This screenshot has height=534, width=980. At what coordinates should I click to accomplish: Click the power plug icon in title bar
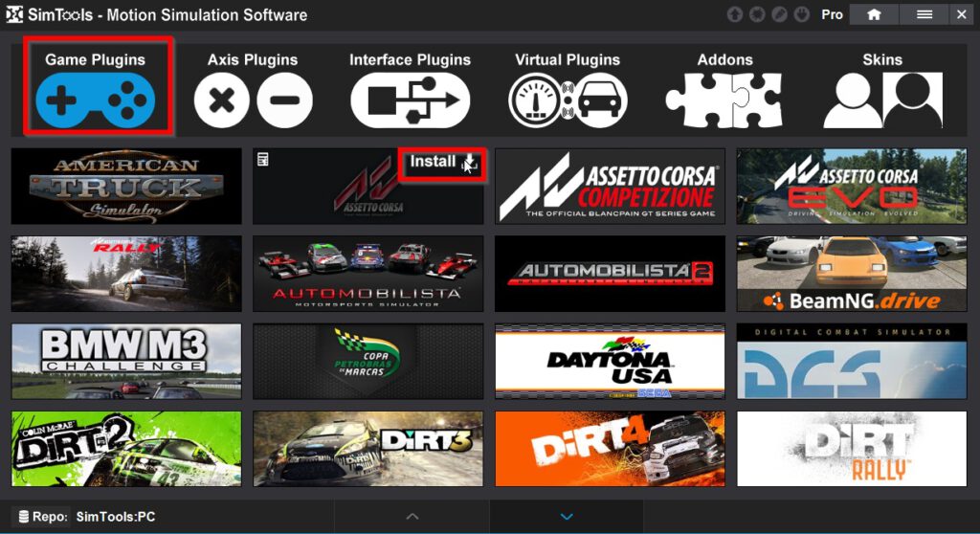point(802,14)
